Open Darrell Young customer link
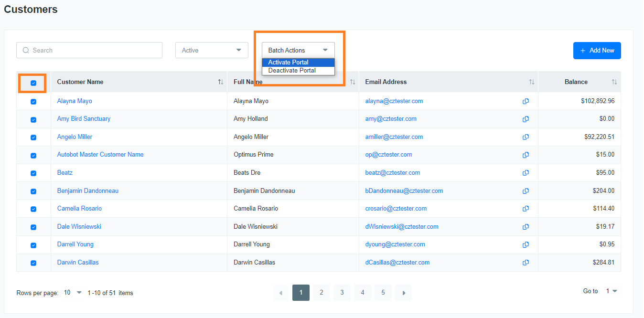This screenshot has width=644, height=318. click(75, 244)
